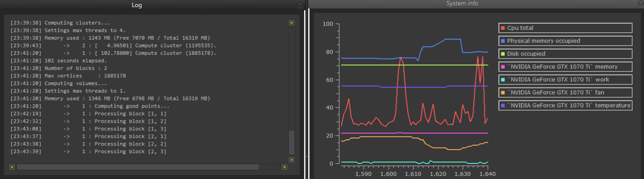Select the System info panel title

click(x=462, y=4)
